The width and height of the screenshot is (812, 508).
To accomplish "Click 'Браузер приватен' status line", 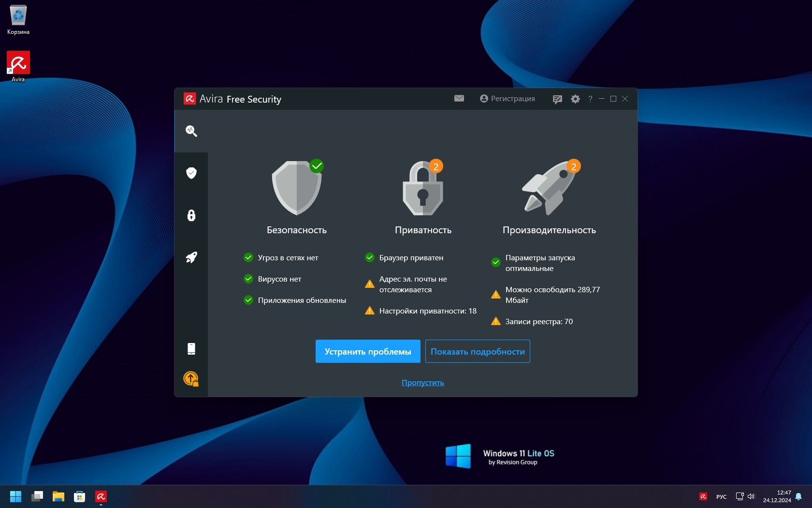I will 404,258.
